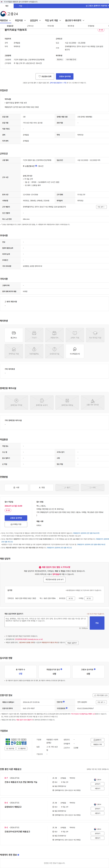Image resolution: width=109 pixels, height=868 pixels.
Task: Click the 교육비 지원 welfare icon
Action: (x=75, y=335)
